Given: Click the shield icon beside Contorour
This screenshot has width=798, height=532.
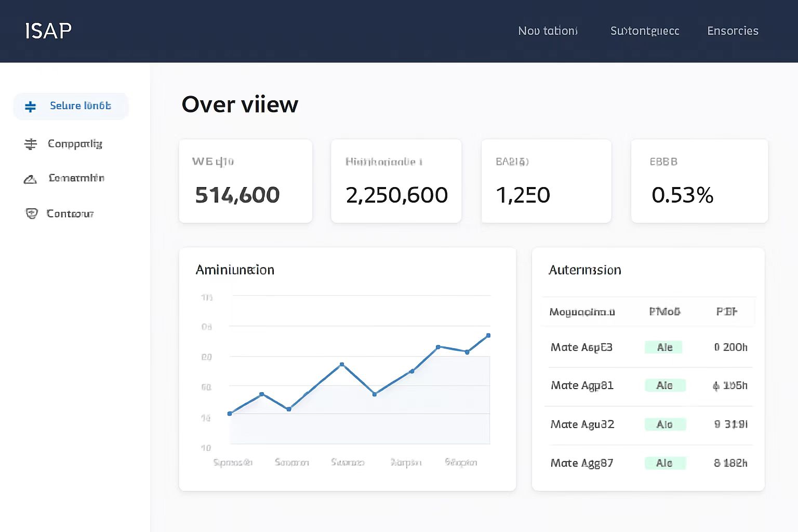Looking at the screenshot, I should click(32, 214).
